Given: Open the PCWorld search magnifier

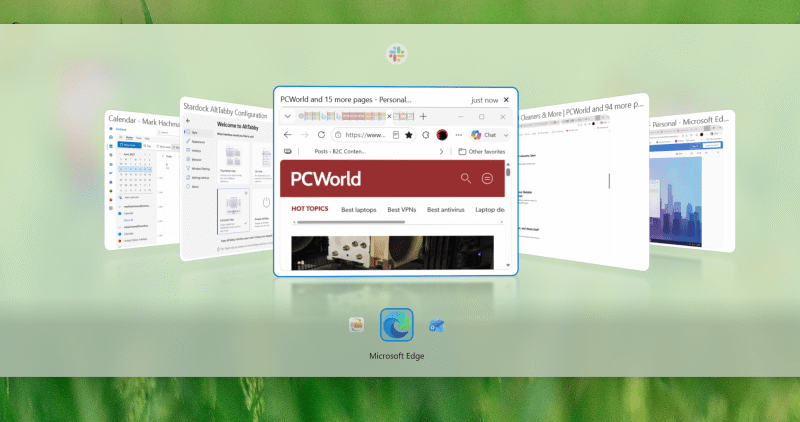Looking at the screenshot, I should tap(465, 178).
